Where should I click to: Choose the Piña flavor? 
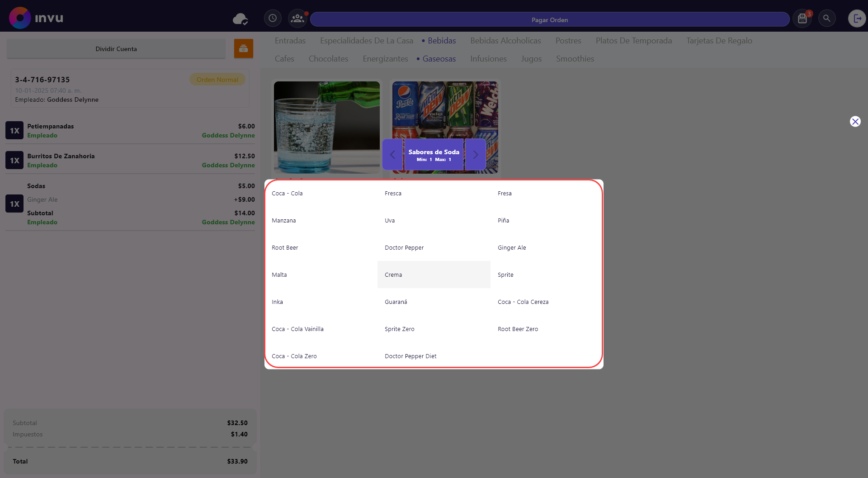click(x=547, y=220)
